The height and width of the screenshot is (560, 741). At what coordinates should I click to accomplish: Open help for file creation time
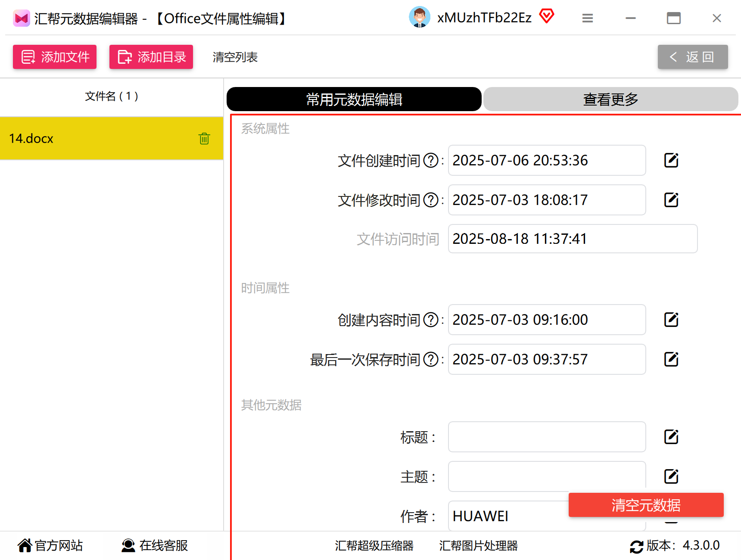pos(431,161)
